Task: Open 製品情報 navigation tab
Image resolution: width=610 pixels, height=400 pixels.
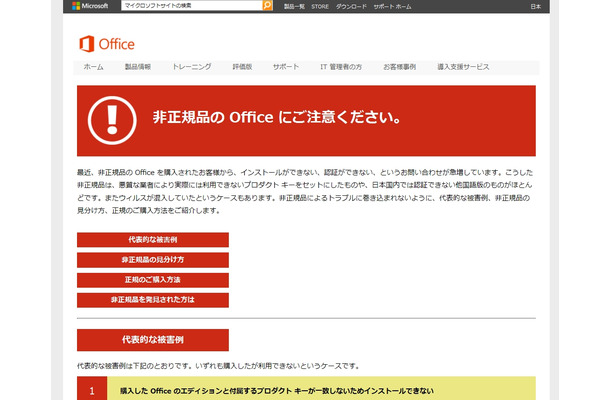Action: (x=138, y=67)
